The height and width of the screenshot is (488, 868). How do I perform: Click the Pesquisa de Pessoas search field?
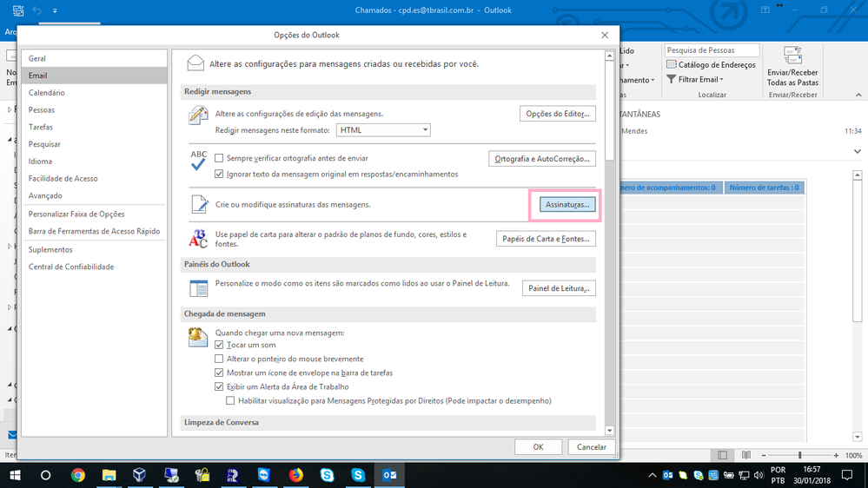712,50
